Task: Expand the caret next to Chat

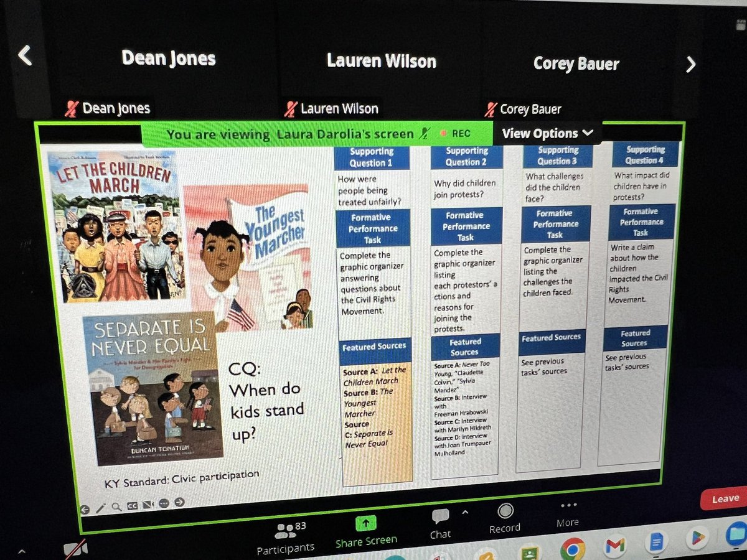Action: 464,513
